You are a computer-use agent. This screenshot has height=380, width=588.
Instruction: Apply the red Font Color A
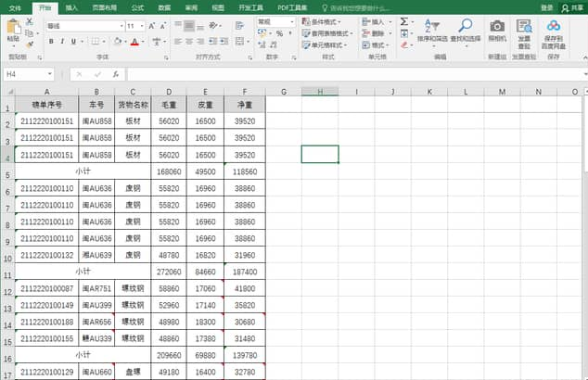(134, 41)
